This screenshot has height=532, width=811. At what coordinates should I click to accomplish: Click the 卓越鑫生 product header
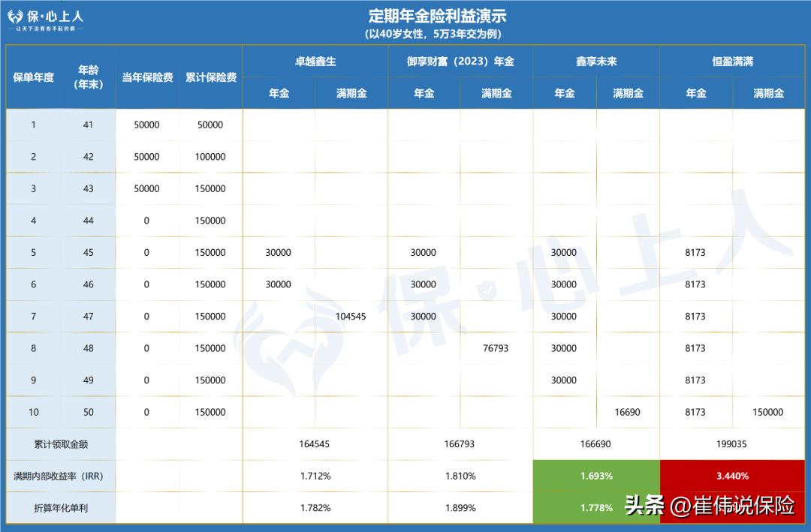(315, 62)
